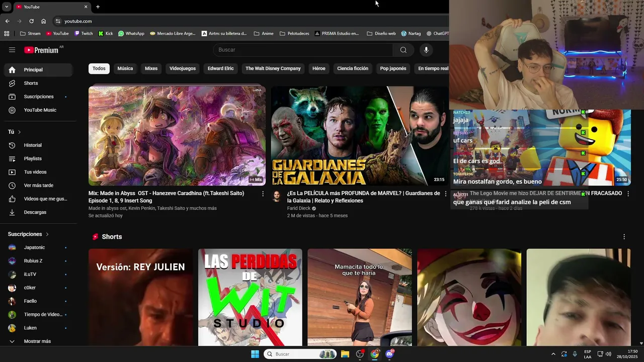Open Windows Start menu
Screen dimensions: 644x362
255,354
